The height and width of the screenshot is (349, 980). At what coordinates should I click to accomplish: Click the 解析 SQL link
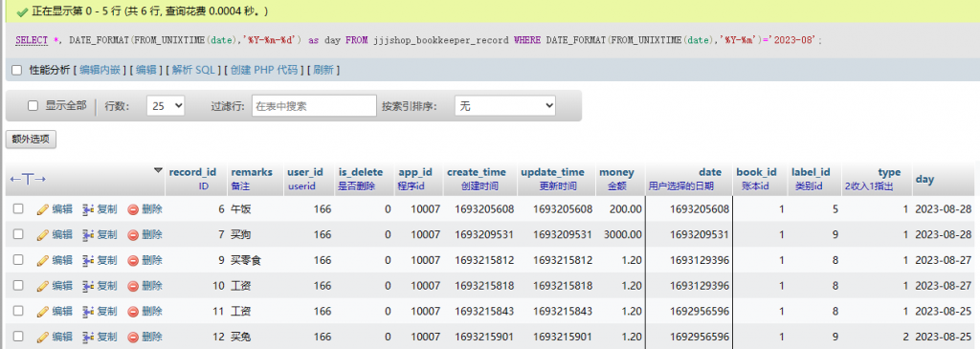click(x=193, y=70)
